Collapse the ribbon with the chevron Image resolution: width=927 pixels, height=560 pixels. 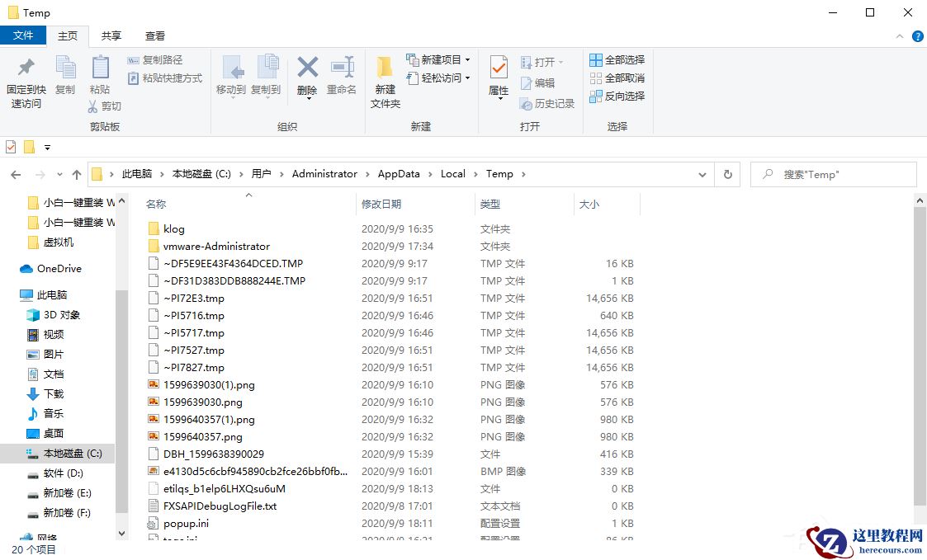click(x=900, y=35)
